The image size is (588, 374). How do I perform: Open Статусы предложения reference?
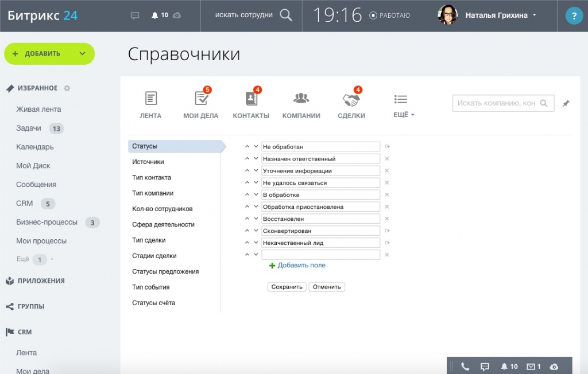(165, 272)
